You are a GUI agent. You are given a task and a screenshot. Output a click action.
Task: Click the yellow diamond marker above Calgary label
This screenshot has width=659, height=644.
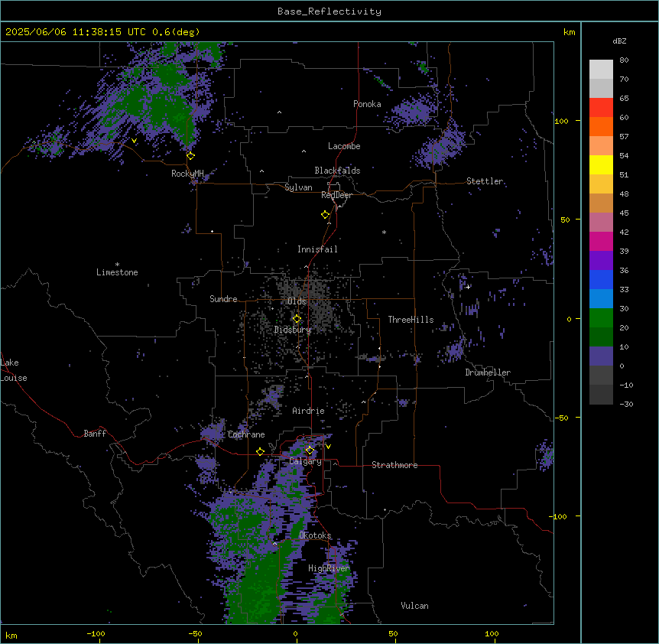click(310, 450)
